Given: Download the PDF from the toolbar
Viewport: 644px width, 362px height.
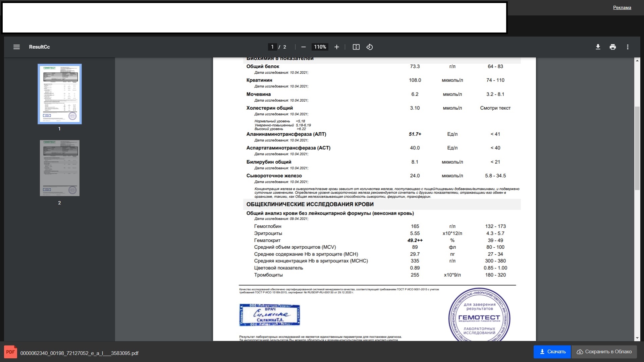Looking at the screenshot, I should click(598, 47).
